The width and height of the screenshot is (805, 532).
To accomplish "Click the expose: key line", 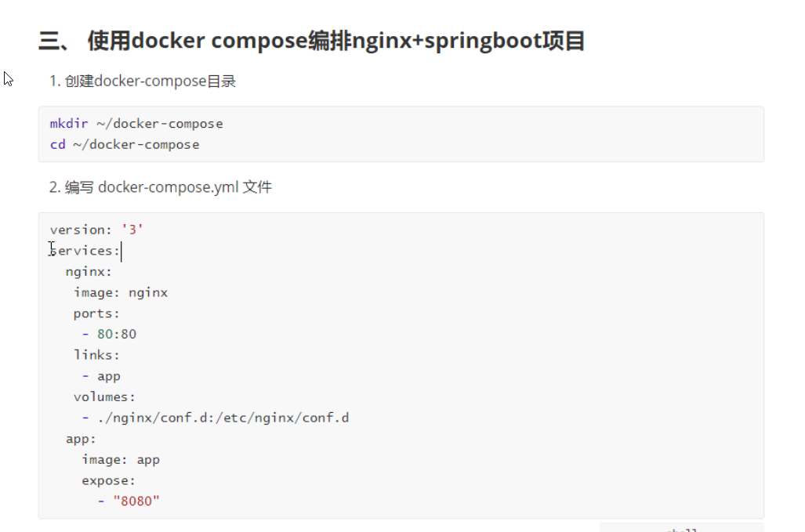I will (x=108, y=481).
